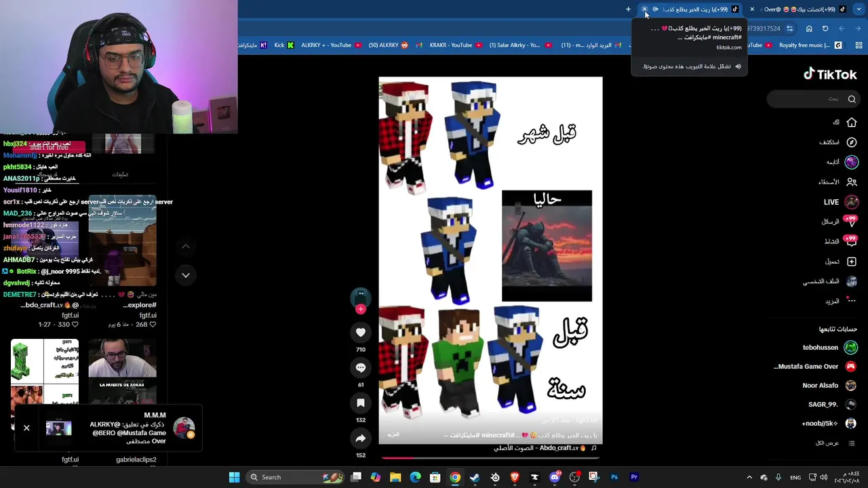Share the video with arrow icon

(x=361, y=439)
